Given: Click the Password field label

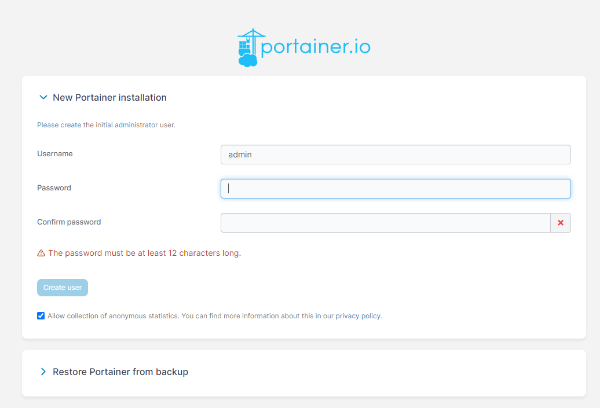Looking at the screenshot, I should [54, 187].
